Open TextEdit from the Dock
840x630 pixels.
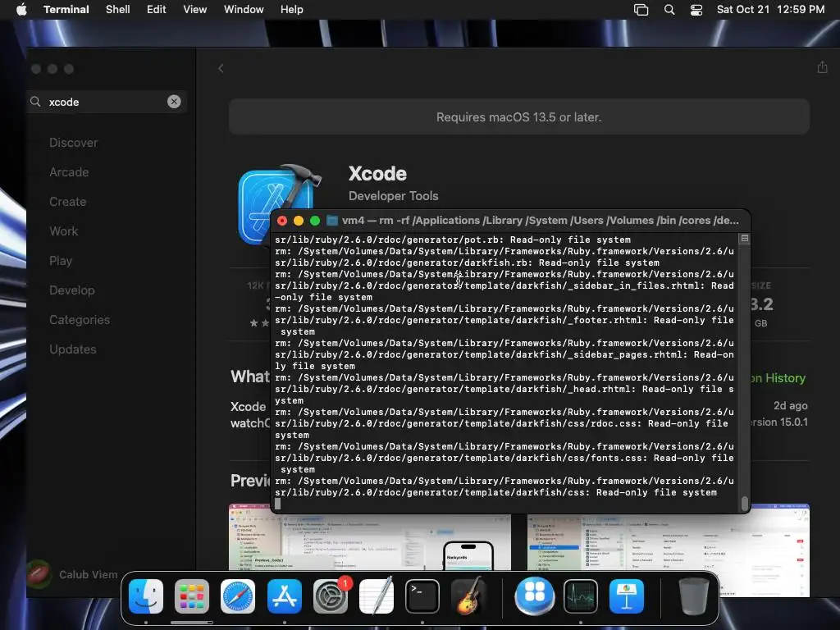coord(377,596)
